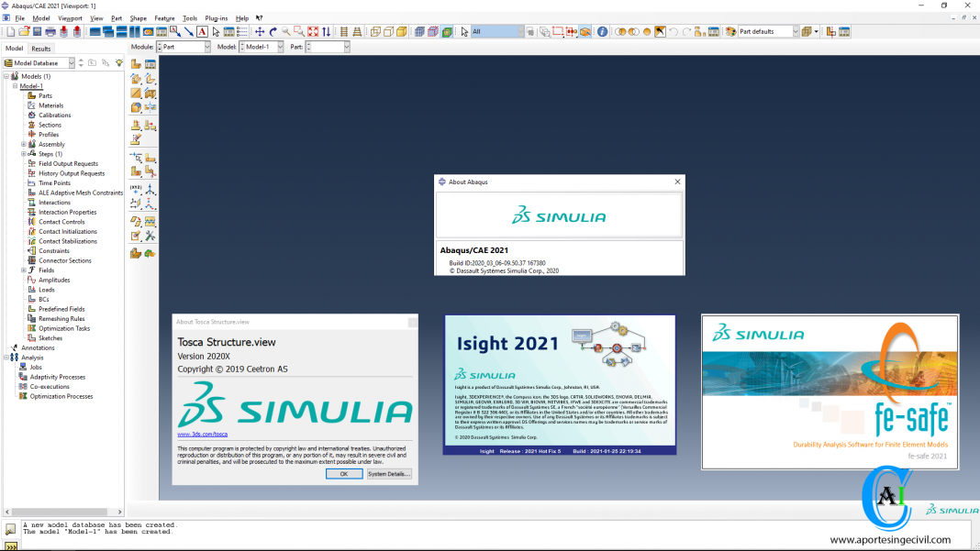Image resolution: width=980 pixels, height=551 pixels.
Task: Toggle the shaded render style
Action: pyautogui.click(x=401, y=31)
